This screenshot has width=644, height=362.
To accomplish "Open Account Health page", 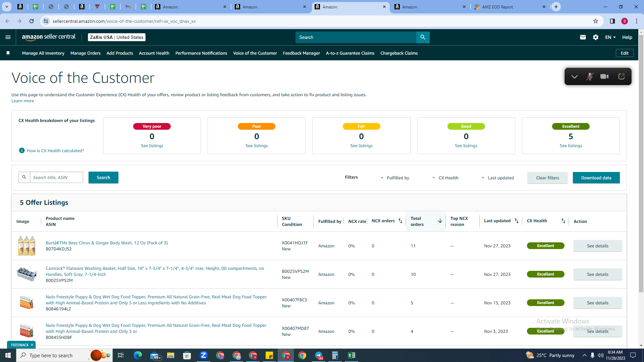I will click(x=154, y=53).
